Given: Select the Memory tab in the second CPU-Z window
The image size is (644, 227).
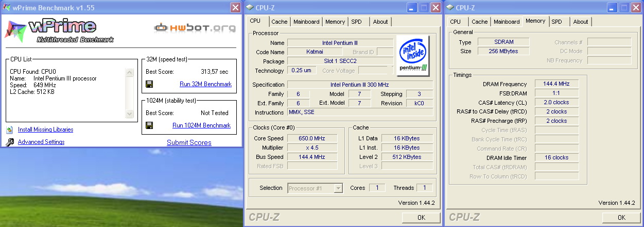Looking at the screenshot, I should click(535, 21).
